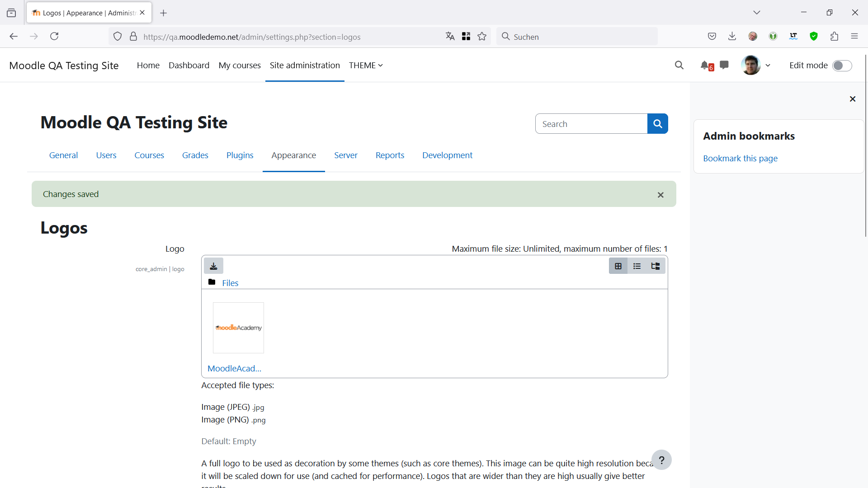Image resolution: width=868 pixels, height=488 pixels.
Task: Go to Dashboard
Action: click(x=189, y=65)
